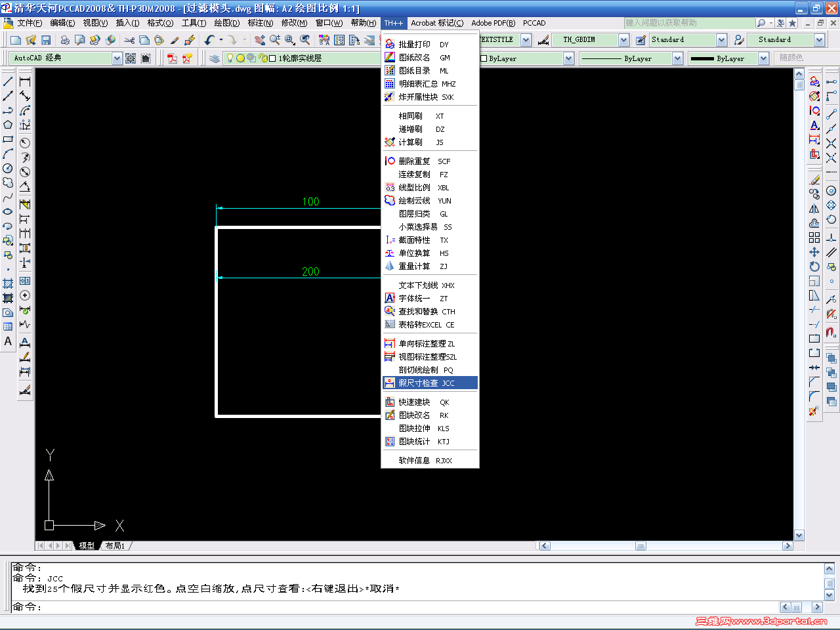The width and height of the screenshot is (840, 630).
Task: Select the Move modify tool
Action: 814,252
